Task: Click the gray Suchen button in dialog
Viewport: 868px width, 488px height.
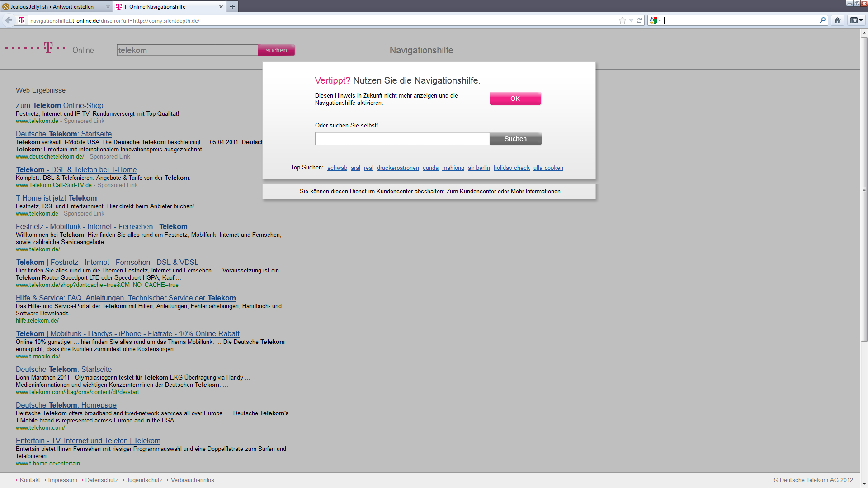Action: tap(515, 139)
